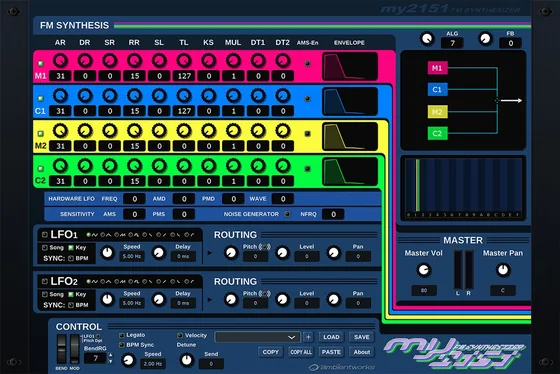The image size is (560, 374).
Task: Click the NFRQ value field
Action: 333,214
